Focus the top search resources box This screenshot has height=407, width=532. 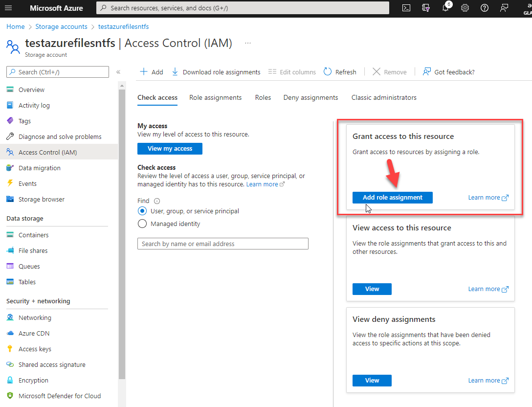pyautogui.click(x=243, y=8)
